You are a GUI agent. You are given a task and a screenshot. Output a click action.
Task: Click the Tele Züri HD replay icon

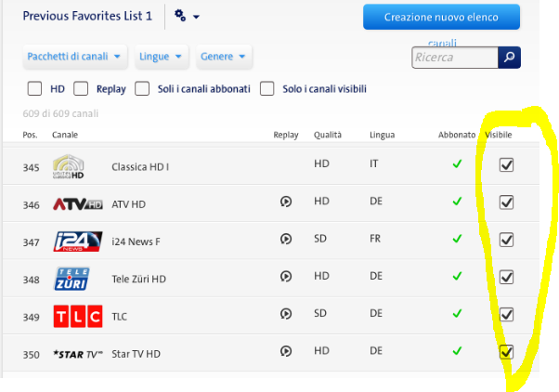point(286,277)
